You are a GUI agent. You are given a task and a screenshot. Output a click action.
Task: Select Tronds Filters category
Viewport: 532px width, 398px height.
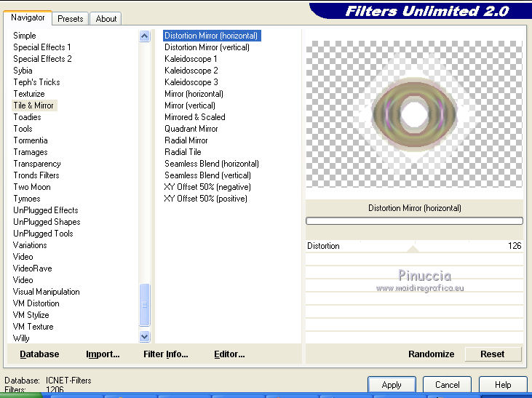coord(36,175)
